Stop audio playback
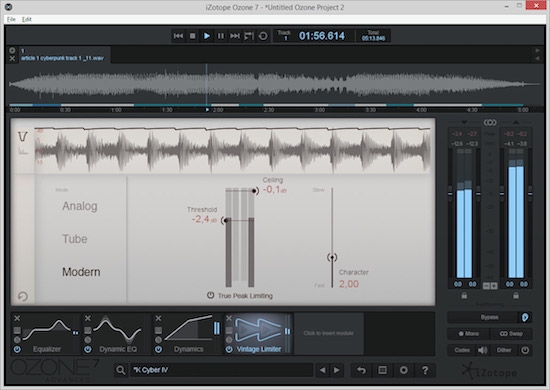This screenshot has width=550, height=390. click(193, 36)
